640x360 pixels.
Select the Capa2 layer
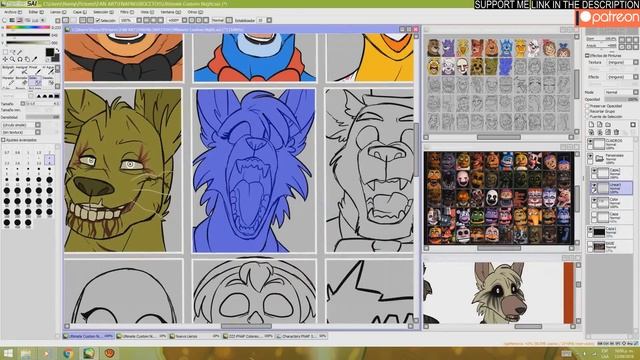click(x=612, y=173)
